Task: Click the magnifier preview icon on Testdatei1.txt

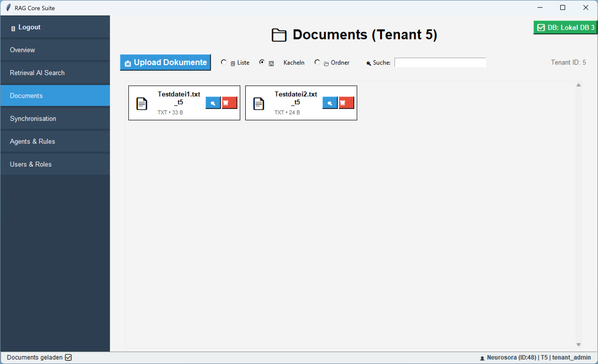Action: [213, 103]
